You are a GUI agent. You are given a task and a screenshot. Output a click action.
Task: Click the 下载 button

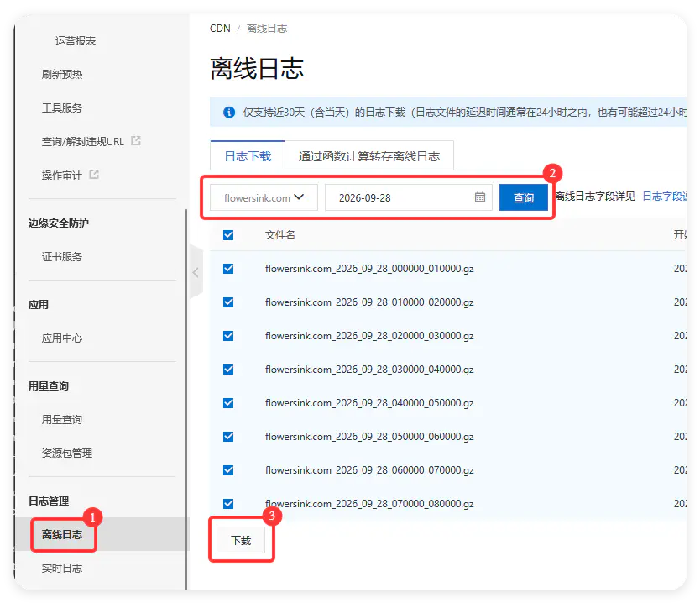point(241,541)
